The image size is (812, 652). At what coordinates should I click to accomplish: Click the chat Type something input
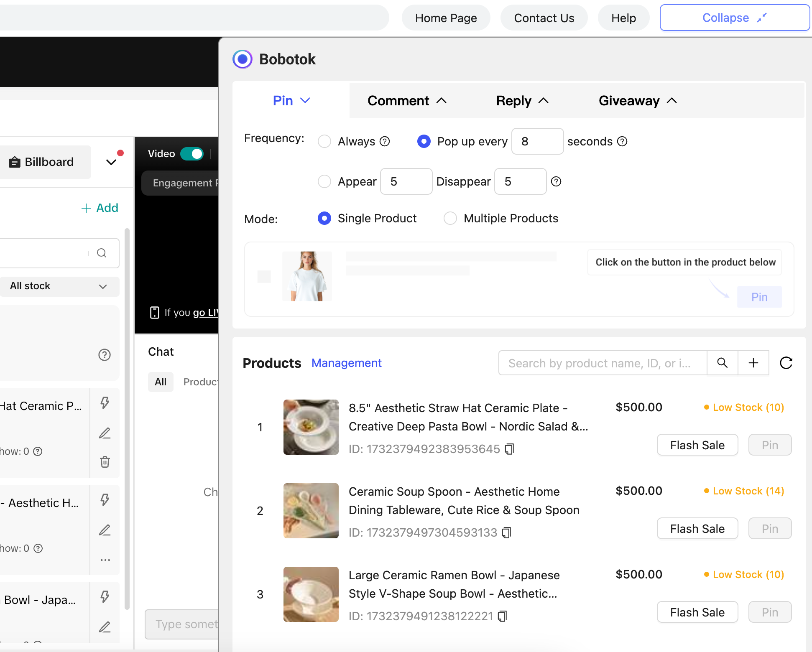click(x=182, y=624)
